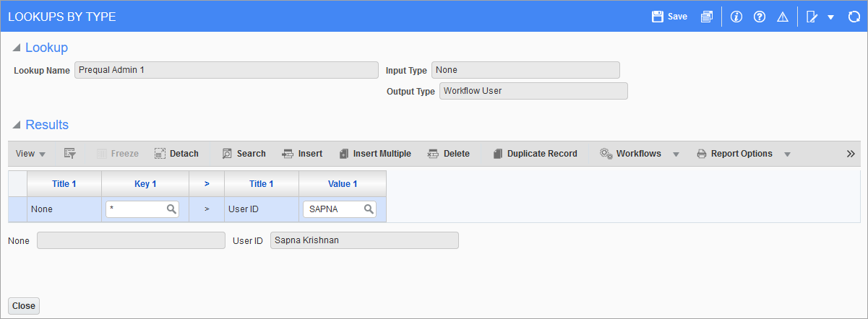Click the Key 1 column header
The height and width of the screenshot is (319, 868).
pyautogui.click(x=145, y=184)
